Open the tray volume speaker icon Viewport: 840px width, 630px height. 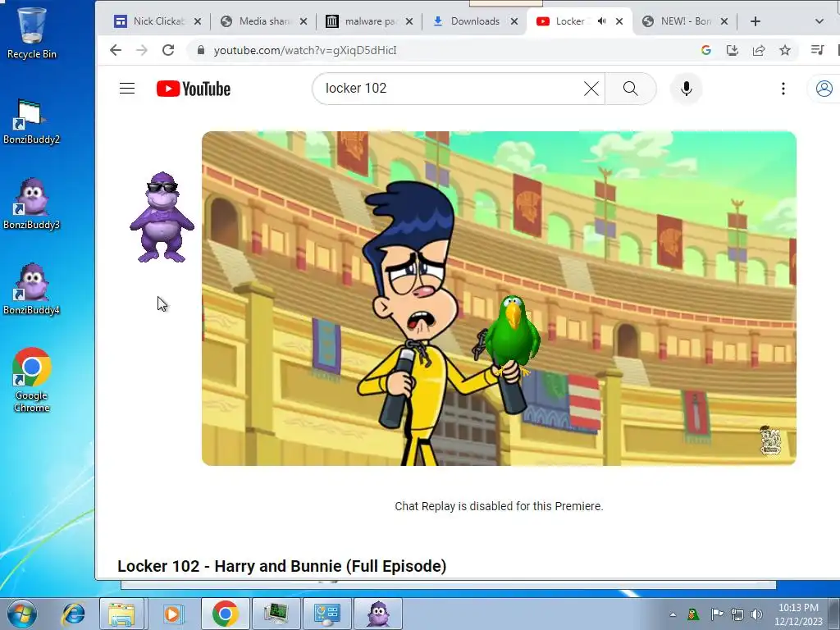pos(757,614)
